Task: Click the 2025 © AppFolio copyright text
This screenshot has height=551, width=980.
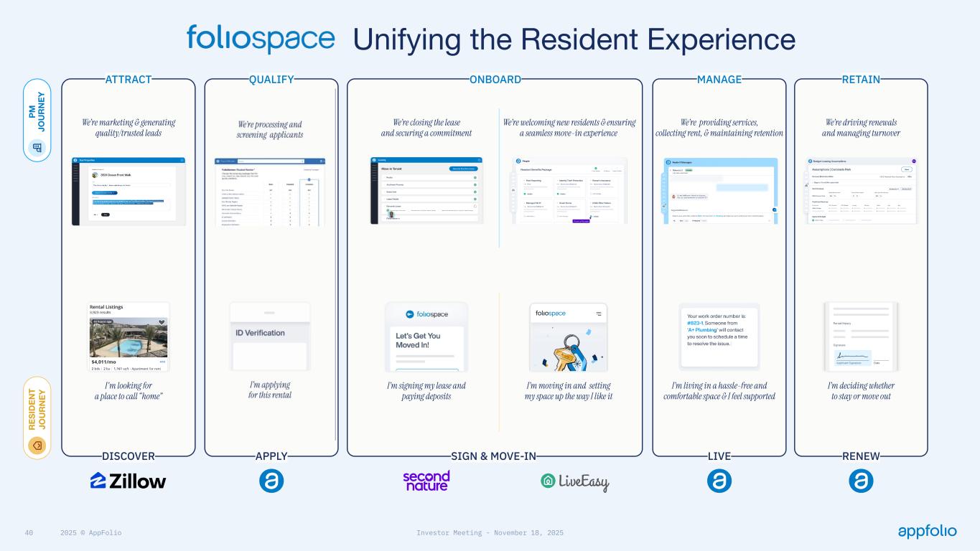Action: 91,533
